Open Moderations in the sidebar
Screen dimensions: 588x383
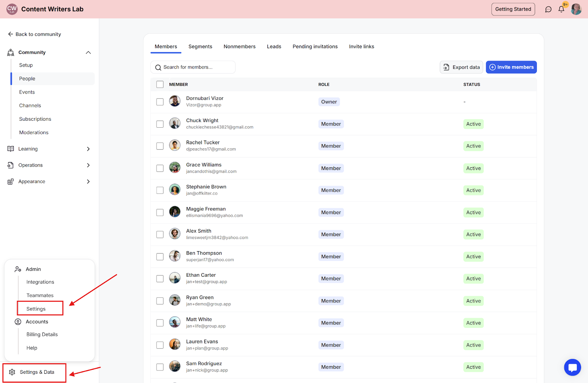click(x=34, y=133)
